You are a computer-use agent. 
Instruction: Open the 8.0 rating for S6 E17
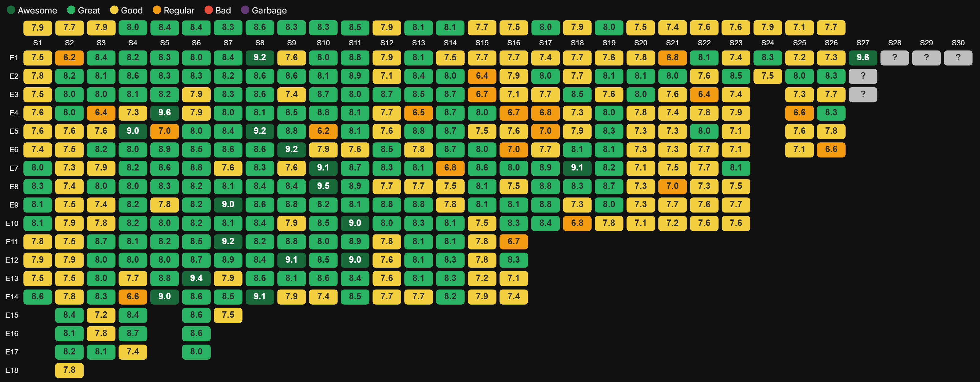click(196, 352)
